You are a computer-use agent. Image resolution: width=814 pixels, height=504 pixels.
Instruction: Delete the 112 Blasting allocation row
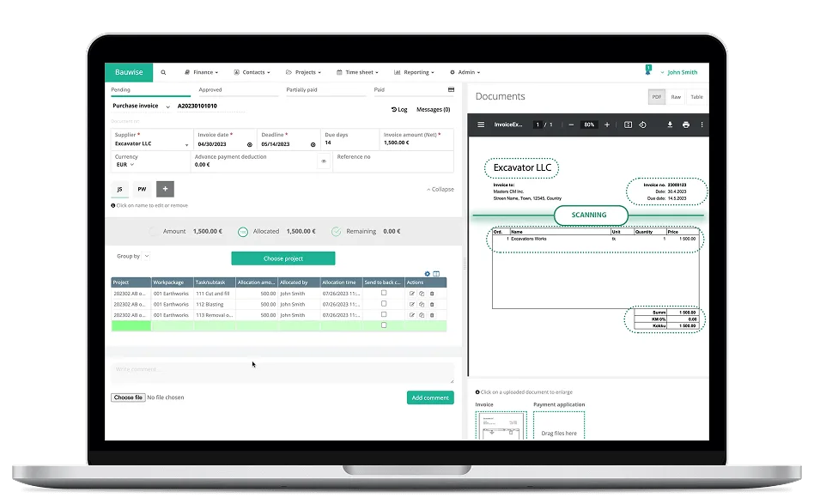[x=432, y=304]
